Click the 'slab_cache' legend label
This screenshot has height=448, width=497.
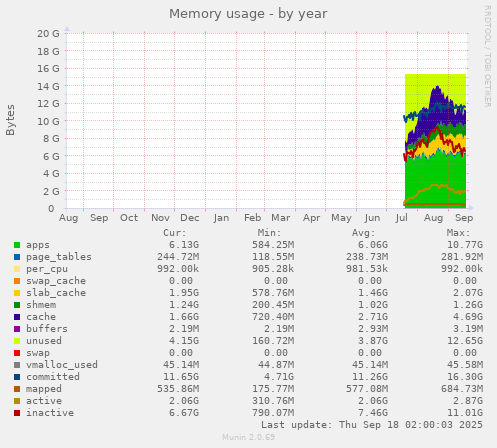[x=56, y=293]
